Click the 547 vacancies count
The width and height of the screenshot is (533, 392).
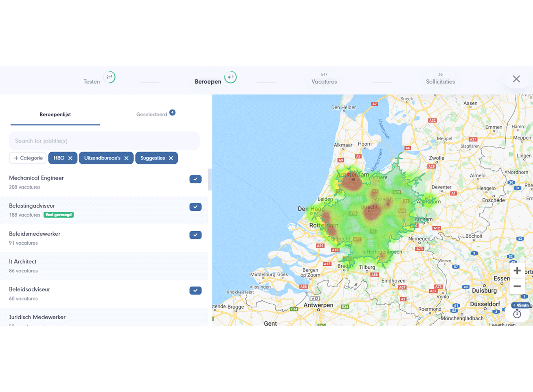click(x=324, y=74)
